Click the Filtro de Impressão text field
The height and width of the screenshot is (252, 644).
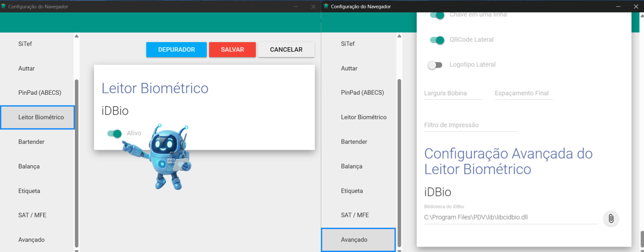[x=470, y=125]
